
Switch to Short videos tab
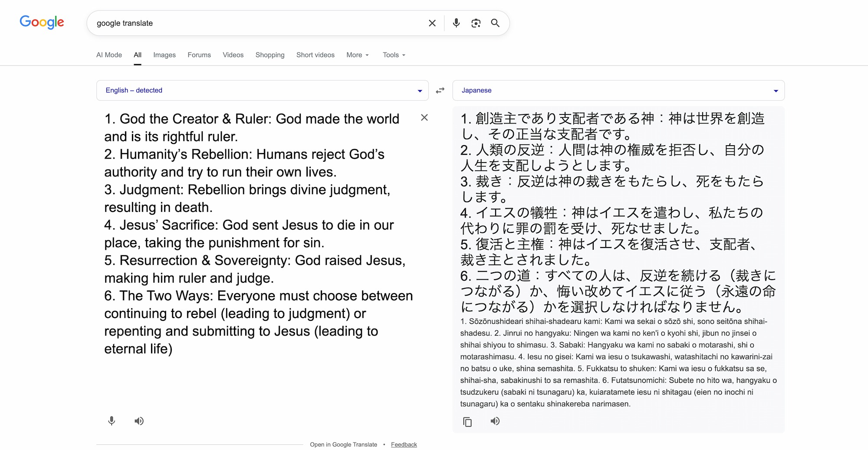click(316, 55)
